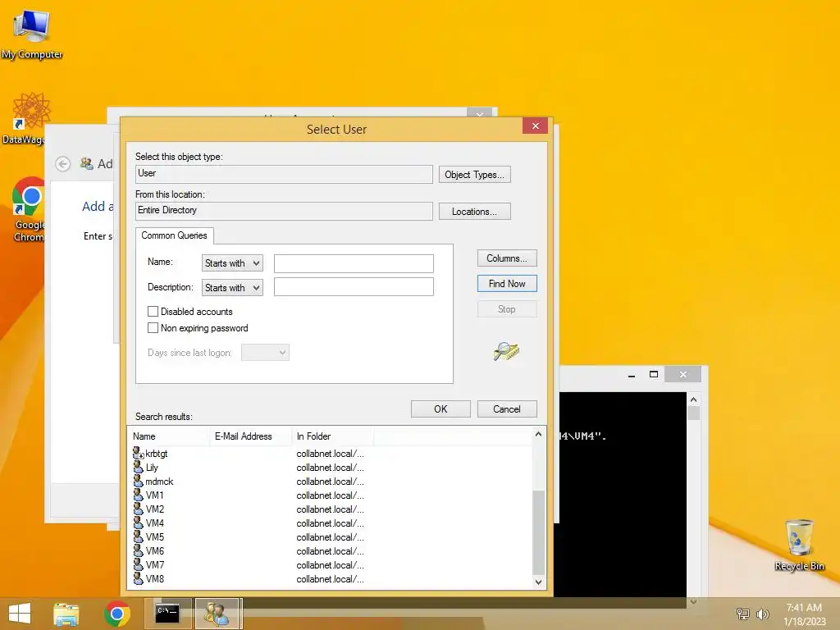The height and width of the screenshot is (630, 840).
Task: Select the Common Queries tab
Action: pyautogui.click(x=174, y=235)
